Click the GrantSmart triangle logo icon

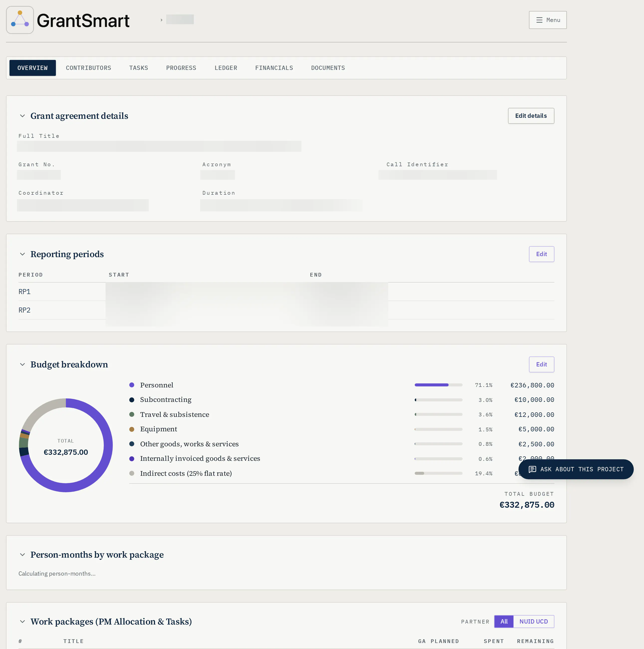coord(20,20)
